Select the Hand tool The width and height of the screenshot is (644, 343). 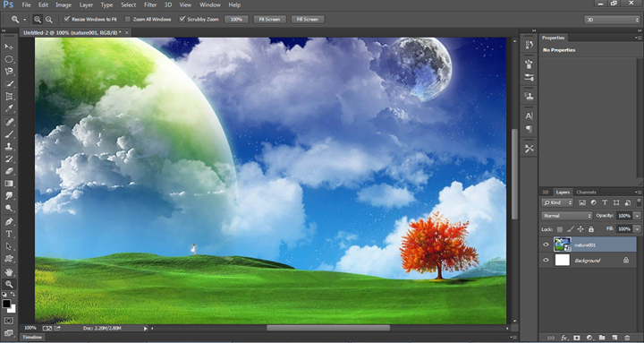pos(9,272)
